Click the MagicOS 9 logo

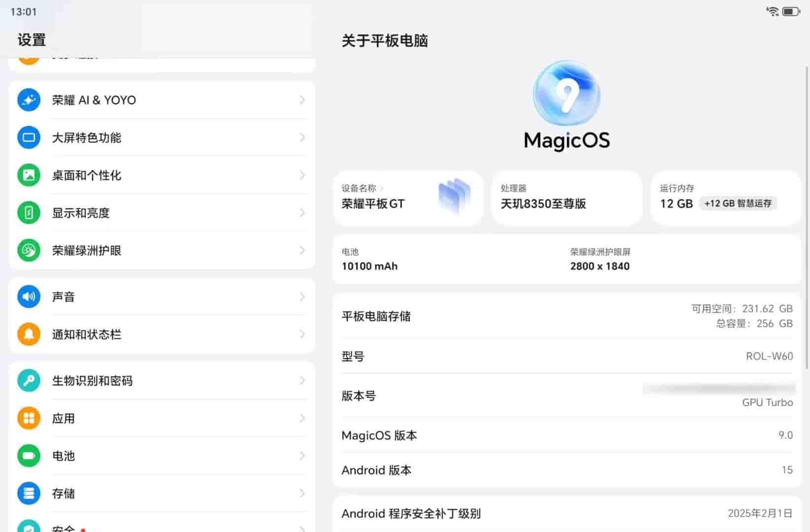coord(566,94)
